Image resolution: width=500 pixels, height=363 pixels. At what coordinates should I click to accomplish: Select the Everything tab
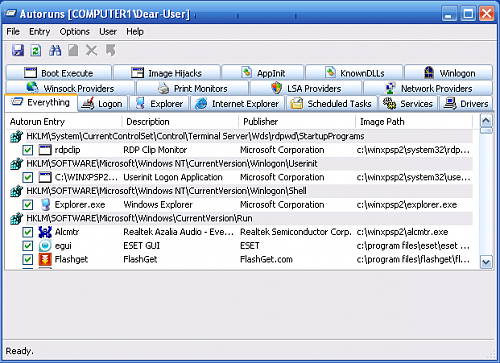(41, 102)
